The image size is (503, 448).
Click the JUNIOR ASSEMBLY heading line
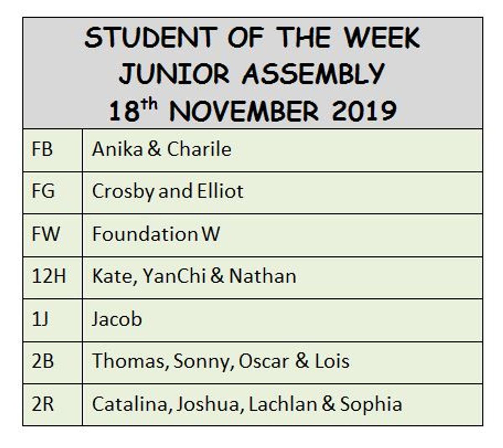pyautogui.click(x=251, y=74)
